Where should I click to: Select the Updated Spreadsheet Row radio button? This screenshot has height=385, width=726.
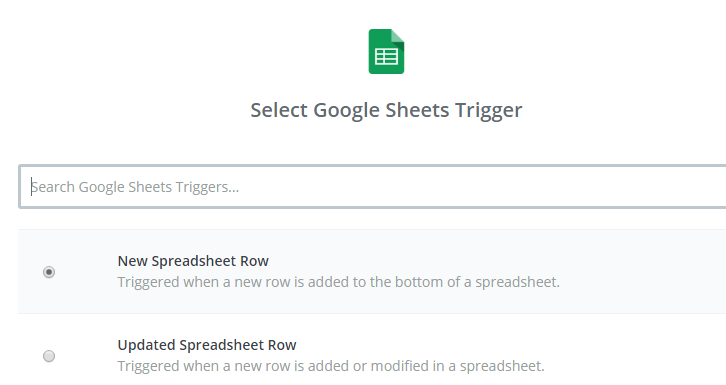click(x=49, y=356)
